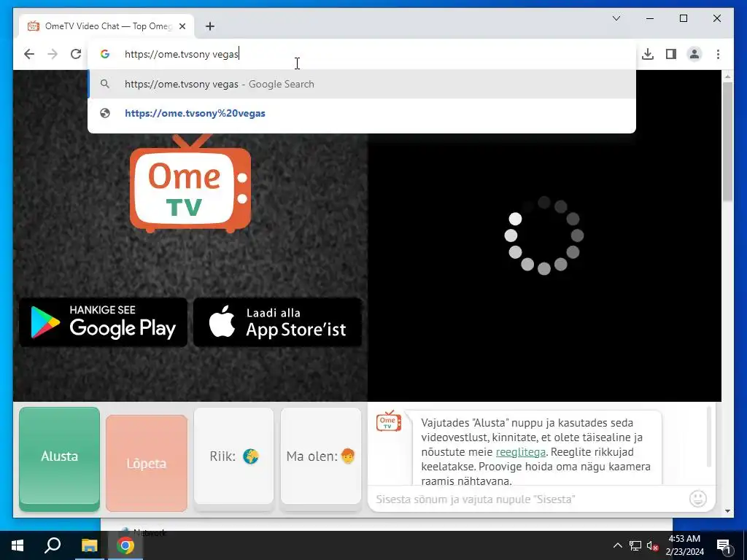Open the Chrome downloads icon
Viewport: 747px width, 560px height.
(648, 54)
